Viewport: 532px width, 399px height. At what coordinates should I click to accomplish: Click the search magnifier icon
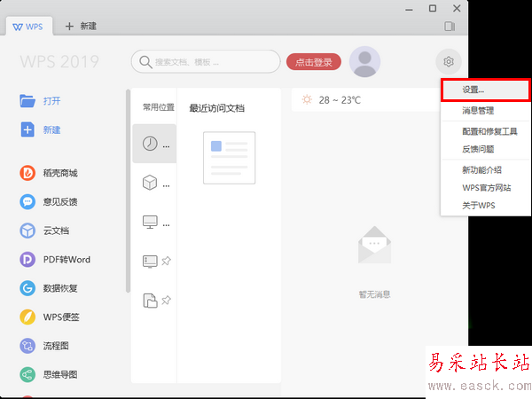click(145, 62)
